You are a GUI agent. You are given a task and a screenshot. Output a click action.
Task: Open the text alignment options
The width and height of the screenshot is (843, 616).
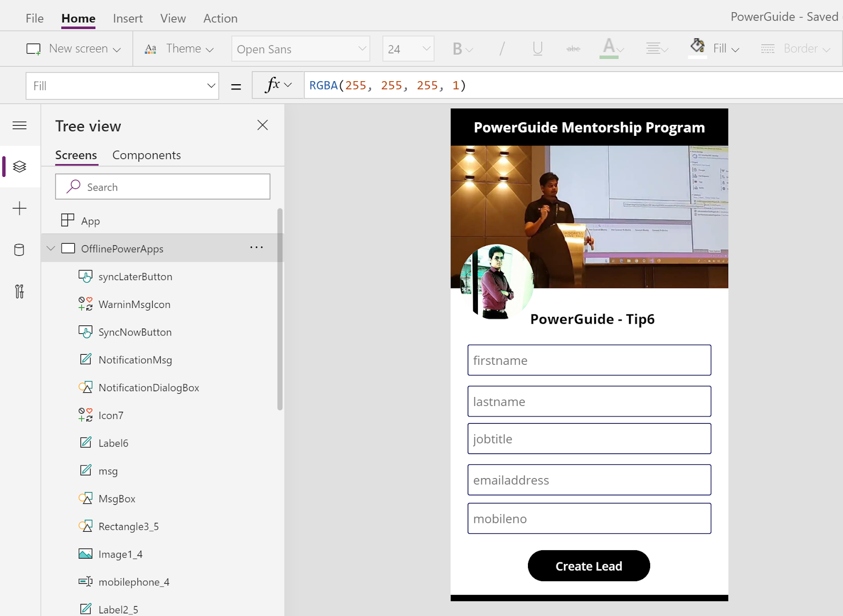657,49
